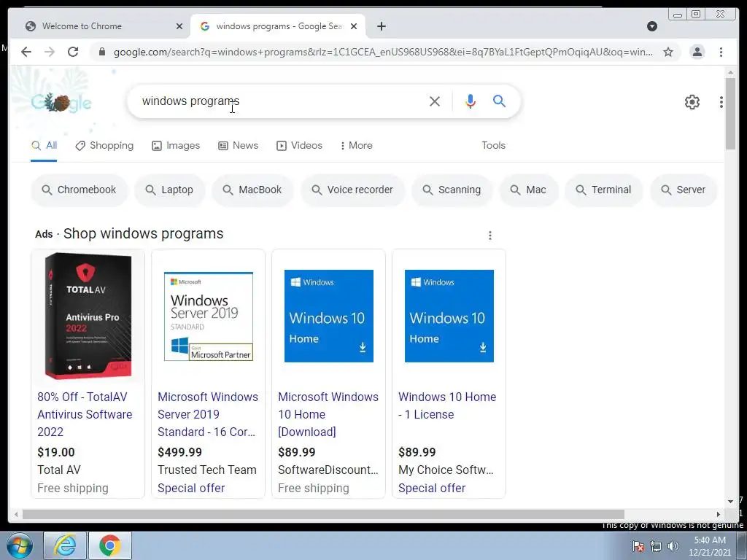Select the Server suggestion chip
Screen dimensions: 747x560
click(x=684, y=190)
